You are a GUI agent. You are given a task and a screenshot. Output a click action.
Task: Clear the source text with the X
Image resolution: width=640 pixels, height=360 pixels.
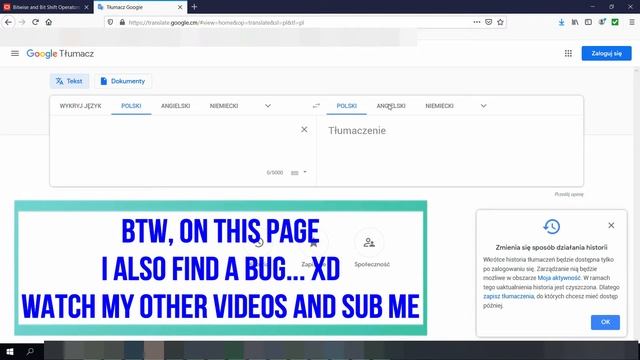(x=304, y=129)
